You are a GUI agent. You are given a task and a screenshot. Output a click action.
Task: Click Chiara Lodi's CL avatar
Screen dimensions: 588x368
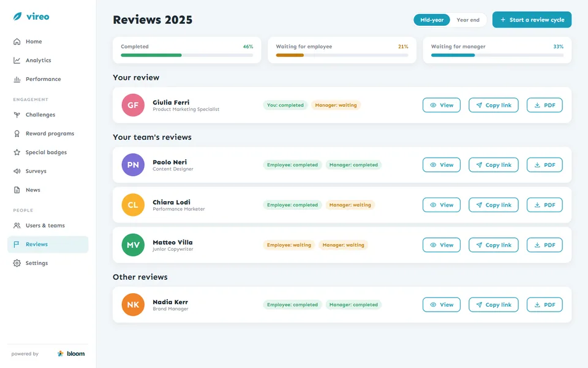click(133, 205)
